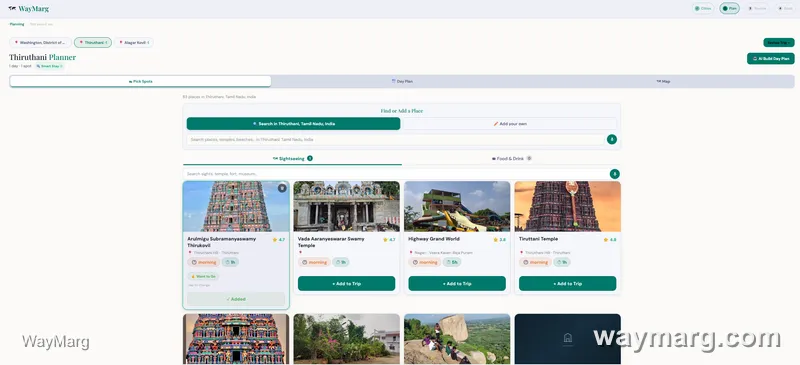This screenshot has width=800, height=365.
Task: Choose Search in Thiruthani, Tamil Nadu, India
Action: tap(293, 124)
